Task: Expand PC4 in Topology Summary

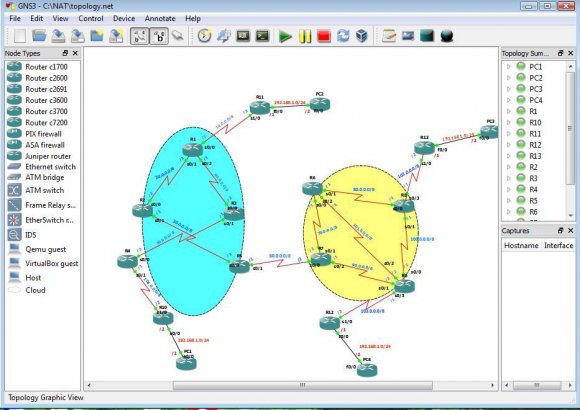Action: (x=509, y=100)
